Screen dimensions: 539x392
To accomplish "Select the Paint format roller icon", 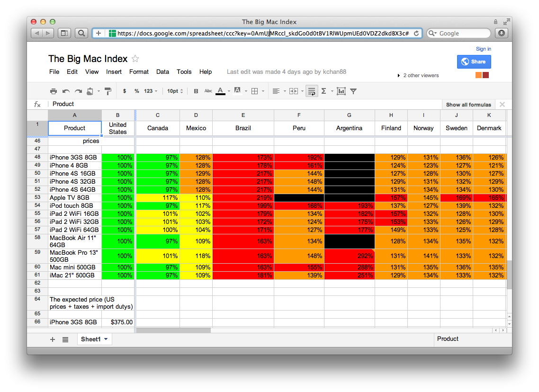I will (108, 91).
